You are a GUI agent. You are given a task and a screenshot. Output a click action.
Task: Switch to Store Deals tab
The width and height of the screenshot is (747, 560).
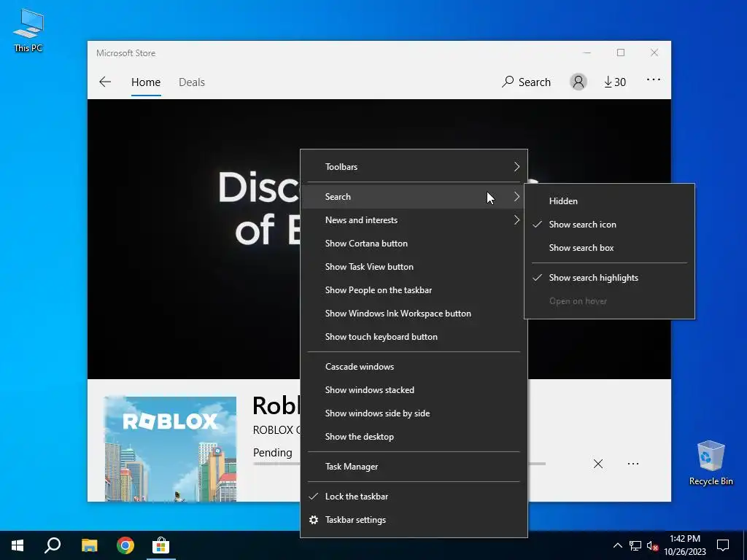(x=192, y=82)
